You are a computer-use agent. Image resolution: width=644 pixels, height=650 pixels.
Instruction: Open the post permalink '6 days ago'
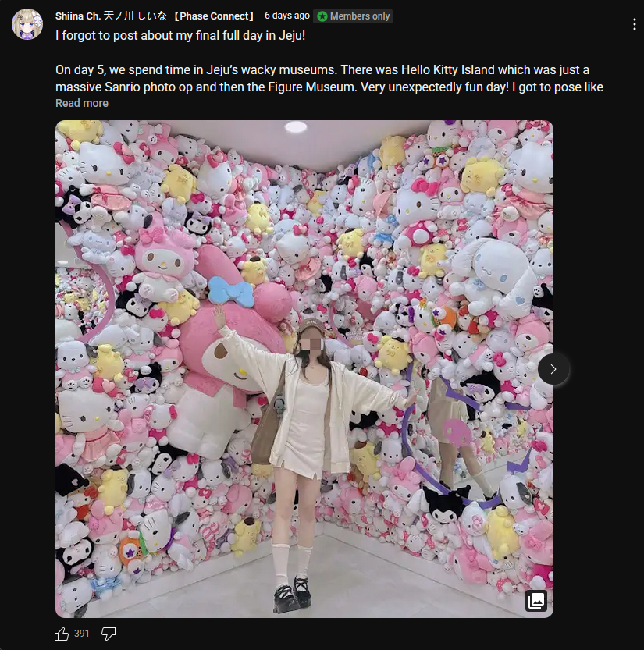point(287,16)
